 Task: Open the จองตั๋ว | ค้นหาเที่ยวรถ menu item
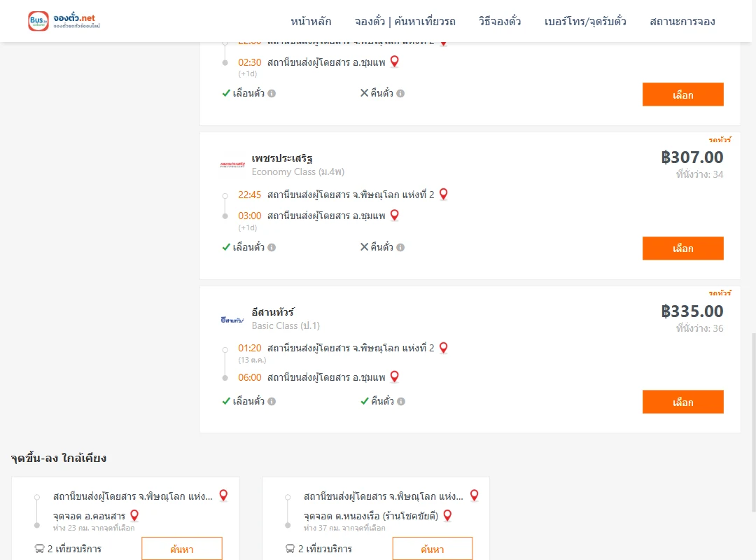point(405,21)
